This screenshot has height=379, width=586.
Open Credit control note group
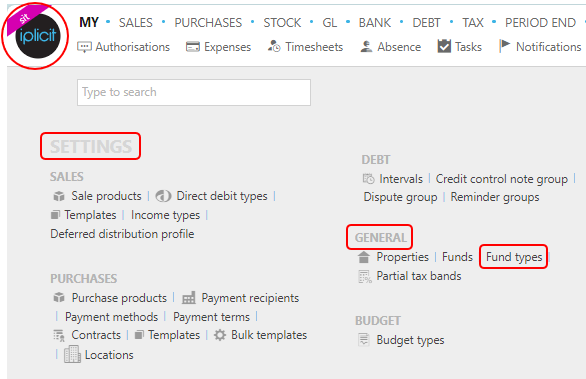click(x=502, y=179)
